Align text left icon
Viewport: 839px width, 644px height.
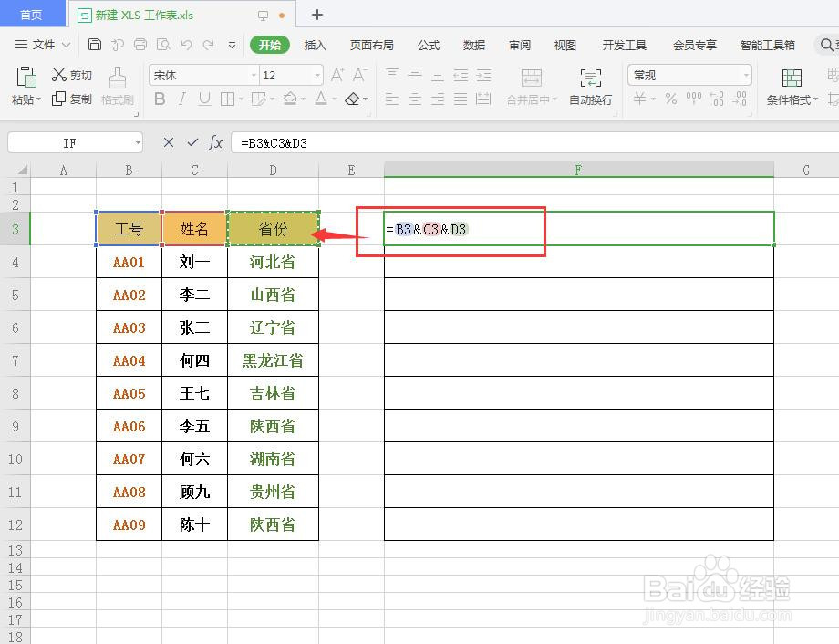pos(392,99)
